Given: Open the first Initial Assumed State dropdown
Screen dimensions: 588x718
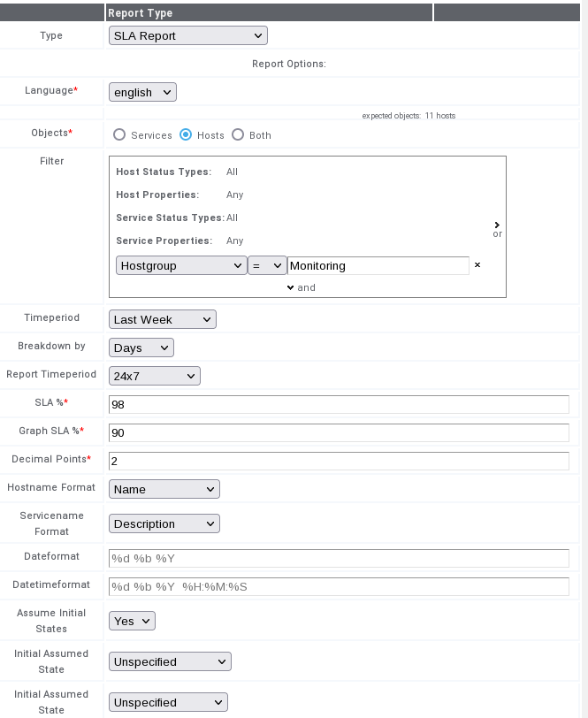Looking at the screenshot, I should coord(168,661).
